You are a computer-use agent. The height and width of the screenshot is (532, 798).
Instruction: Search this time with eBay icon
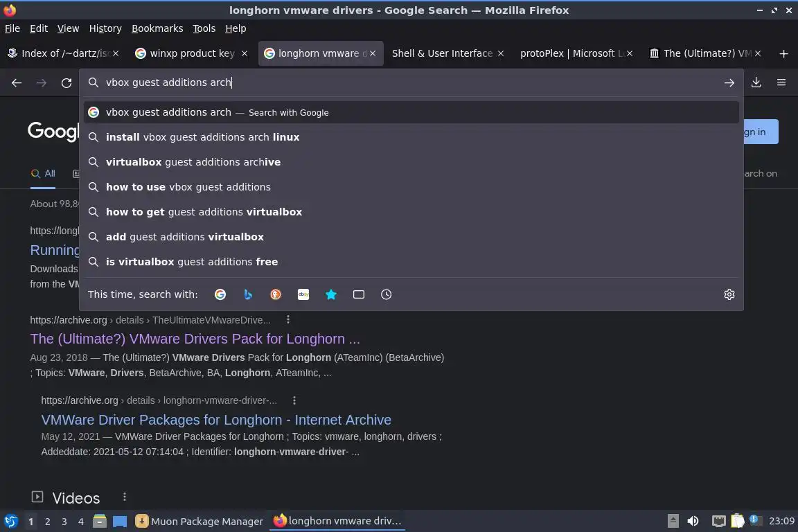(303, 294)
